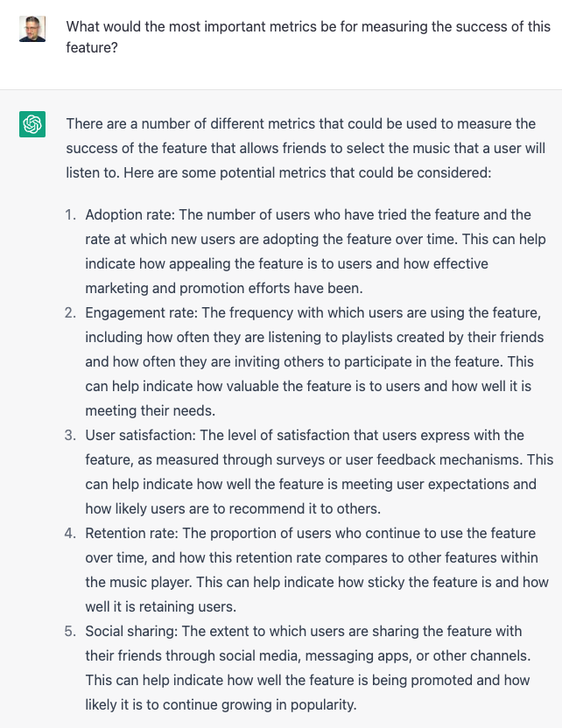Viewport: 562px width, 728px height.
Task: Click the user's question about important metrics
Action: pos(308,37)
